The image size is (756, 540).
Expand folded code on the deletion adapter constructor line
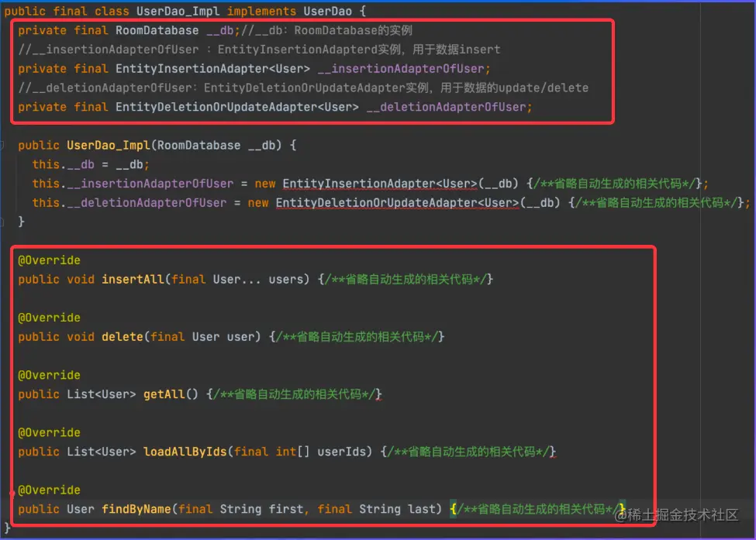tap(656, 203)
